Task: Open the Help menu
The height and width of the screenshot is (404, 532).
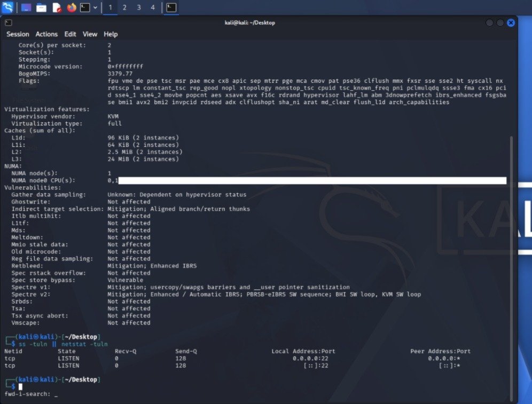Action: (x=111, y=34)
